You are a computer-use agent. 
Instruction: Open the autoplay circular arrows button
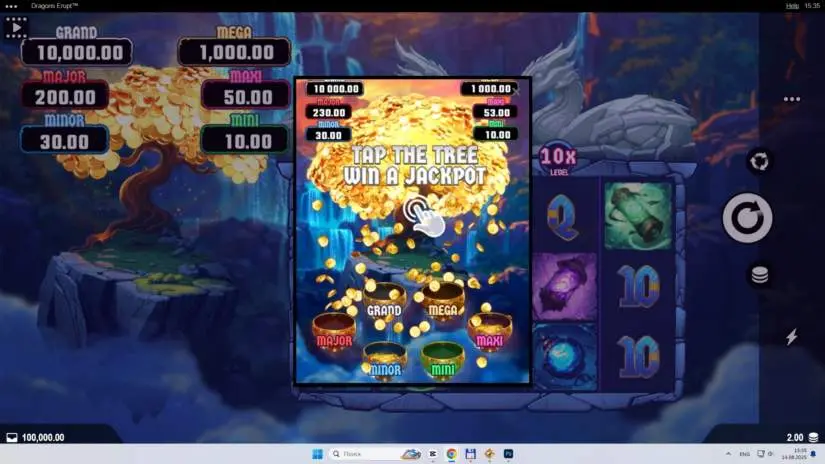click(x=759, y=161)
